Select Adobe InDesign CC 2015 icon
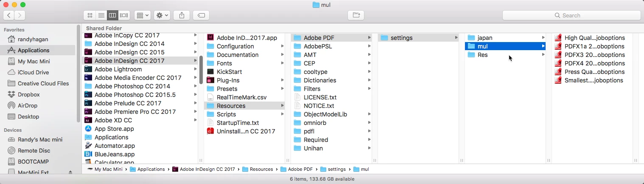Viewport: 644px width, 184px height. tap(88, 52)
